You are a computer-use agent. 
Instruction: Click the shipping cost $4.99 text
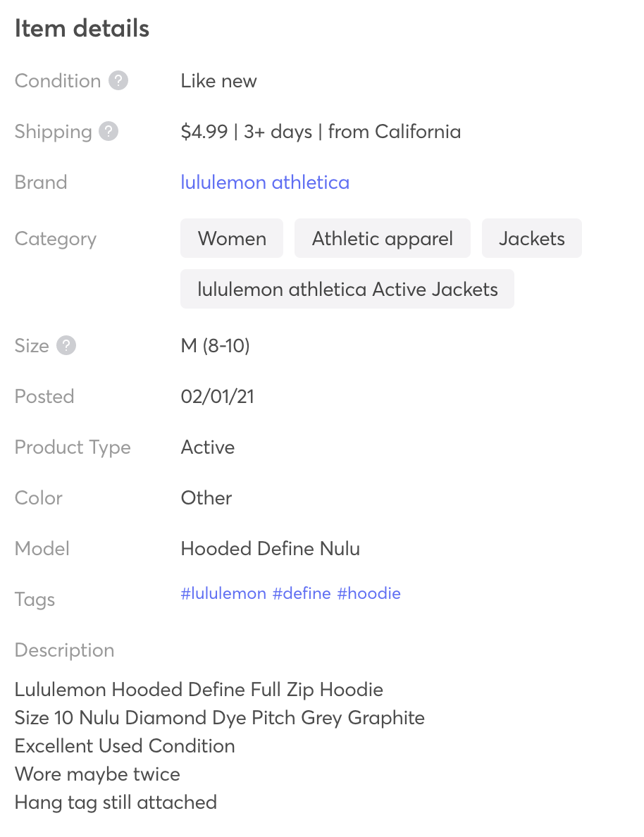coord(204,132)
